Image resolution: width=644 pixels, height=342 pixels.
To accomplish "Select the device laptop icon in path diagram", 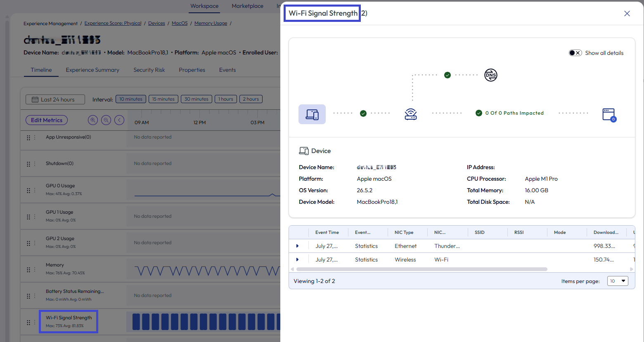I will [312, 114].
